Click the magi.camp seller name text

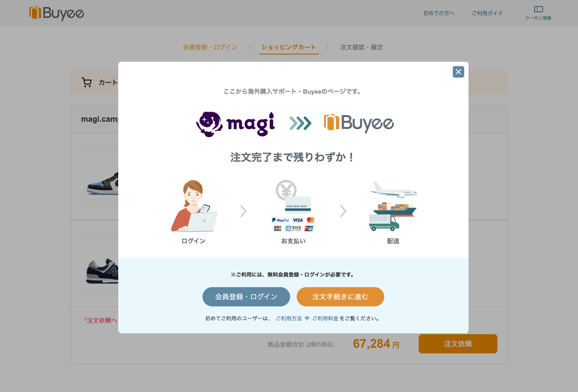100,119
